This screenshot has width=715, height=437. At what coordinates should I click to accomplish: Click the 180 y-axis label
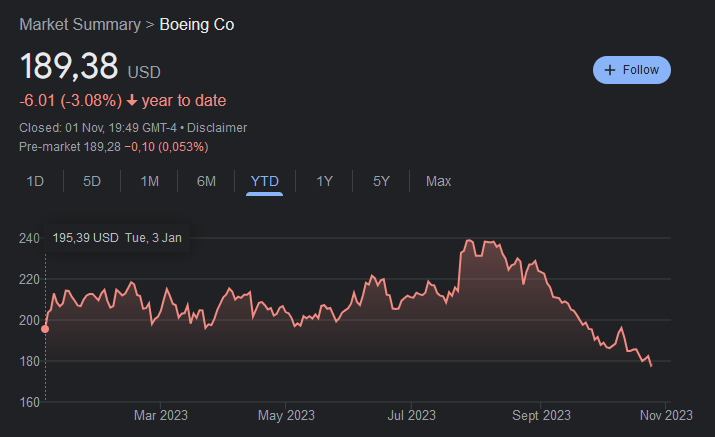(x=29, y=361)
